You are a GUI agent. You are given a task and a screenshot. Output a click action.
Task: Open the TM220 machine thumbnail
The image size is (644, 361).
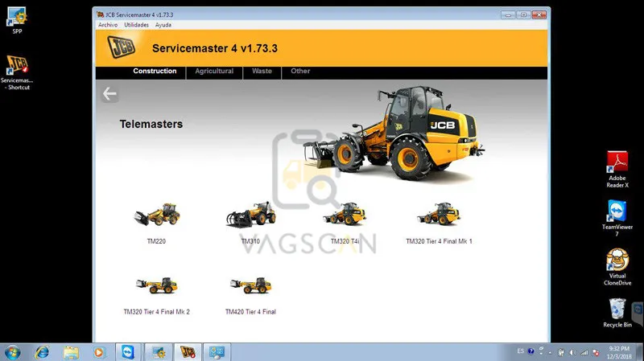pos(157,215)
